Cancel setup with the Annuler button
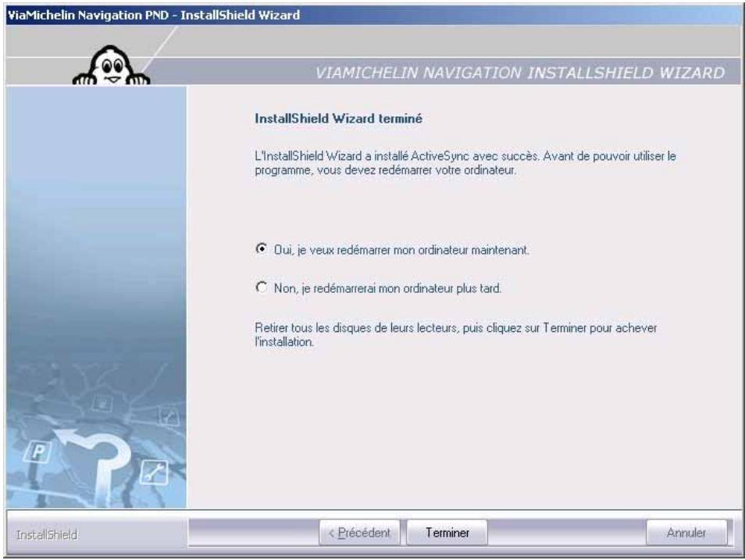The height and width of the screenshot is (560, 745). pyautogui.click(x=686, y=533)
